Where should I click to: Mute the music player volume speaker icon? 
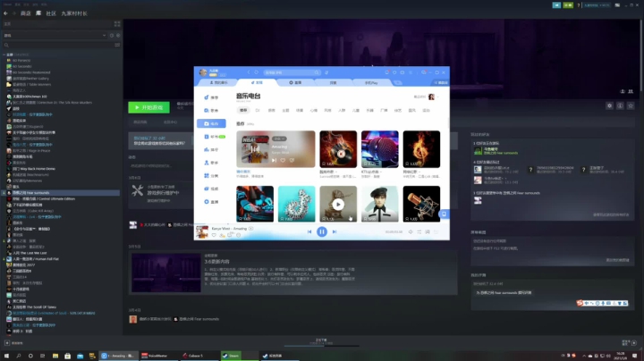(411, 232)
